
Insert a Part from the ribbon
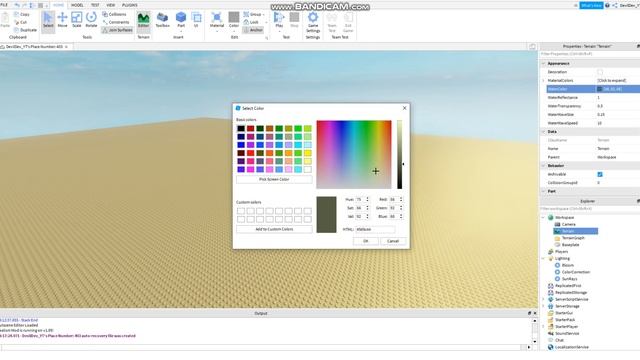click(x=181, y=20)
